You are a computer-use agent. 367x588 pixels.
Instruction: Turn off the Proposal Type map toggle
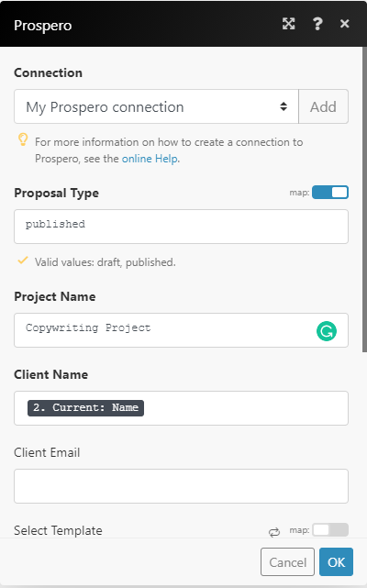click(x=330, y=193)
